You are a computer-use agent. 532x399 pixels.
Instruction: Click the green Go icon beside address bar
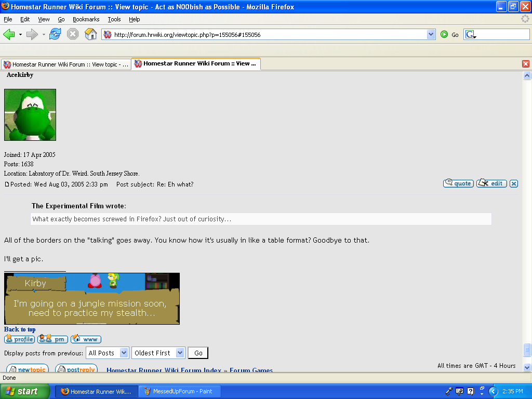coord(445,34)
